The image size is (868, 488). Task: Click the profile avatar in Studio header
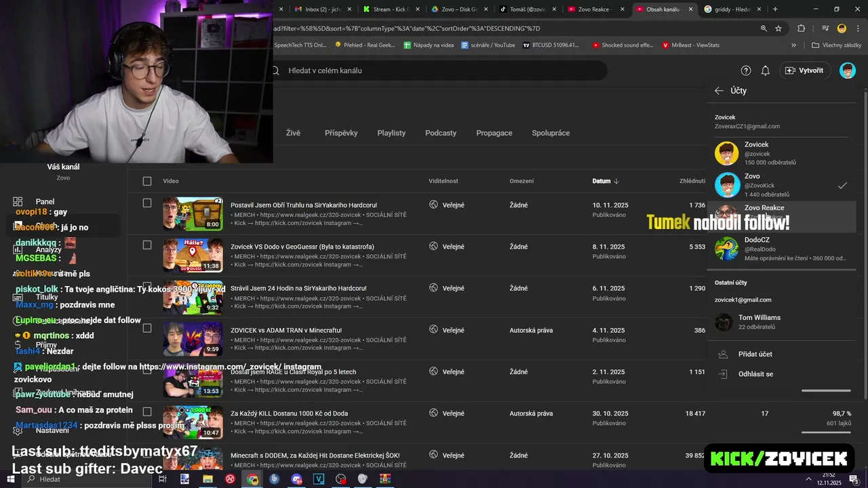coord(848,70)
